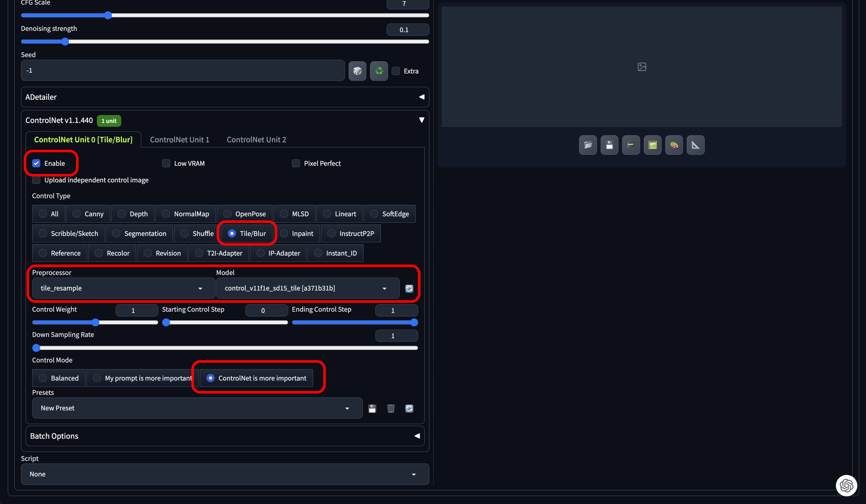Switch to ControlNet Unit 2 tab
Viewport: 866px width, 504px height.
256,140
